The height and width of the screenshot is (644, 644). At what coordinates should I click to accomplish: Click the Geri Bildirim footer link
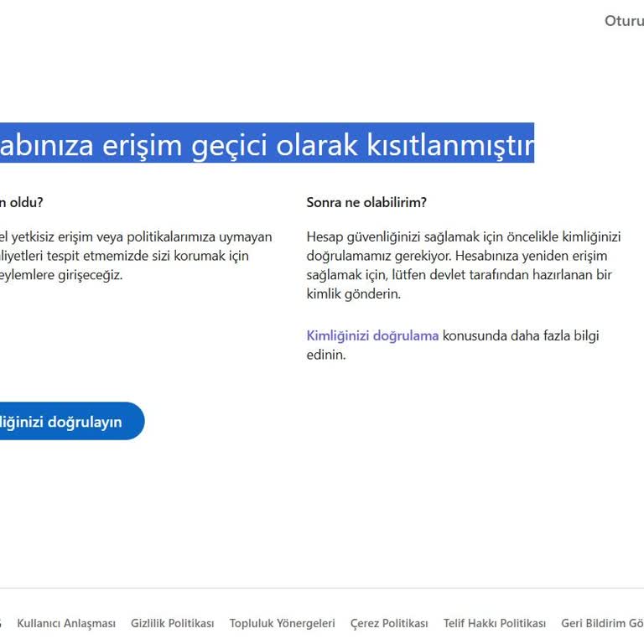(603, 623)
